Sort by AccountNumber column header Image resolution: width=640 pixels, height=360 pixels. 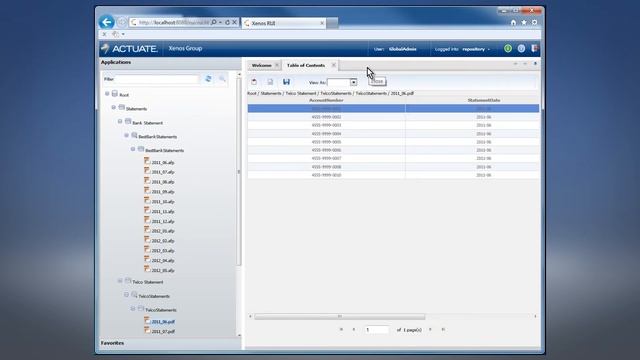(x=326, y=100)
